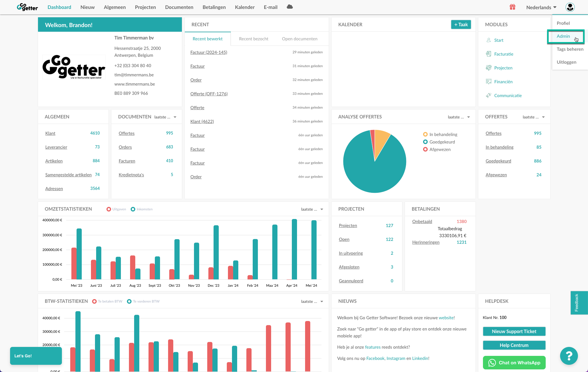Open the Herinneringen link
Viewport: 588px width, 372px height.
[x=426, y=242]
